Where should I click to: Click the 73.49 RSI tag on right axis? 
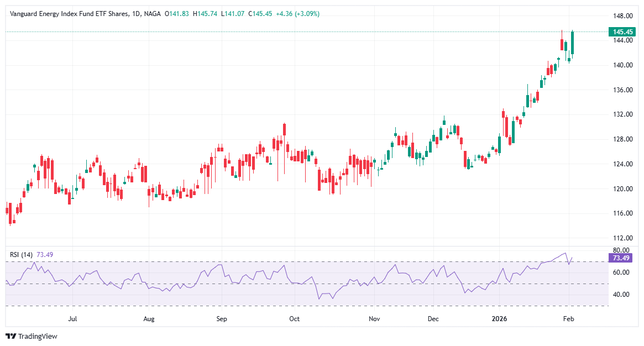[x=621, y=258]
